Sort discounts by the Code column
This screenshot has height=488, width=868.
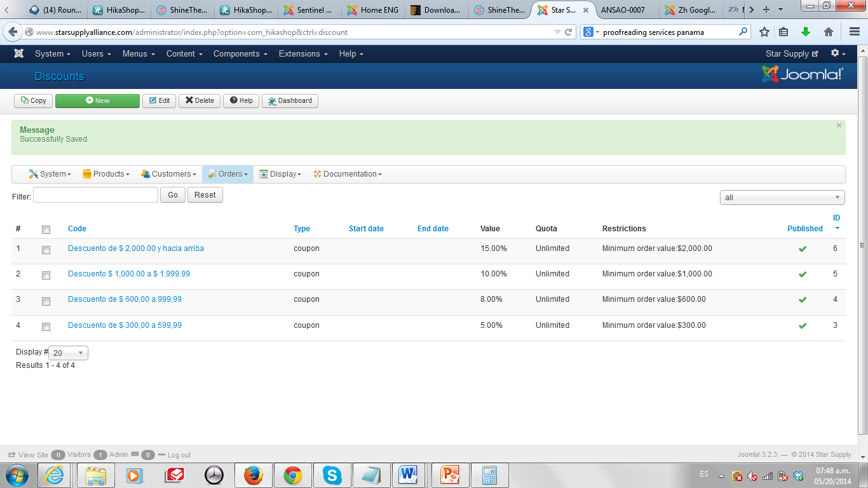pos(77,229)
